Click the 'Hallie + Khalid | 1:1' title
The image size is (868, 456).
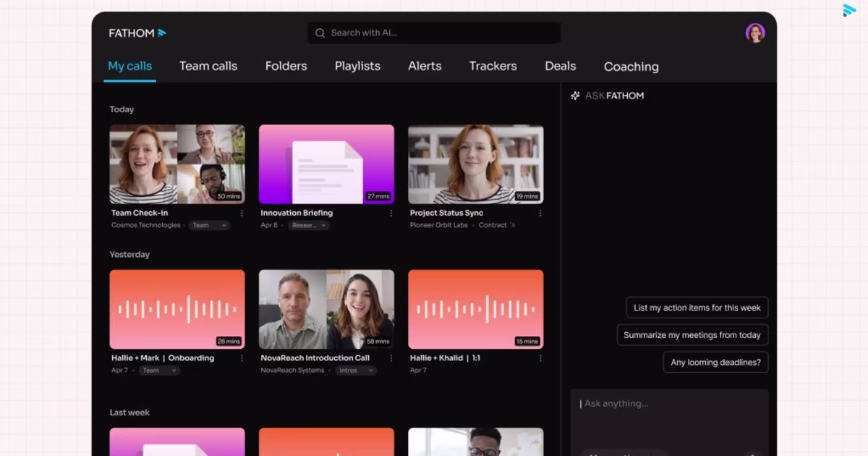[445, 358]
